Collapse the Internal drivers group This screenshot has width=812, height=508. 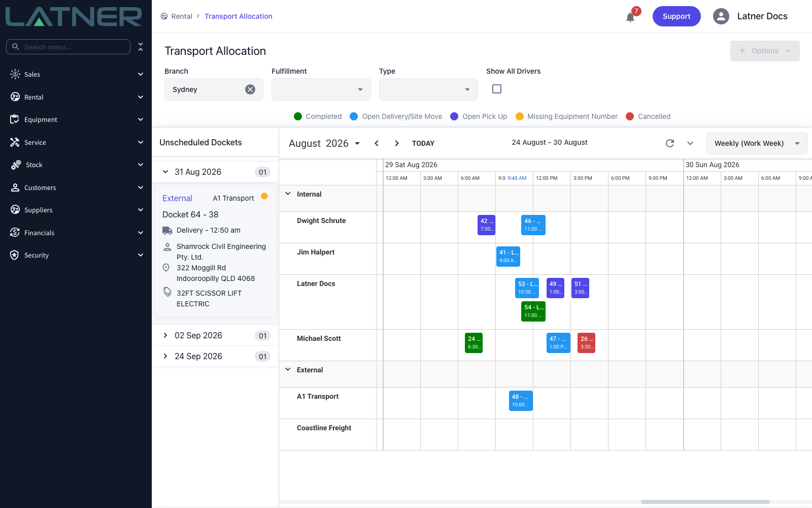pos(288,194)
